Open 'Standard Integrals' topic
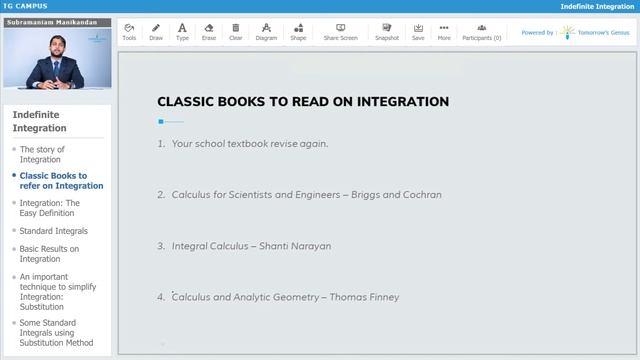 [x=53, y=231]
